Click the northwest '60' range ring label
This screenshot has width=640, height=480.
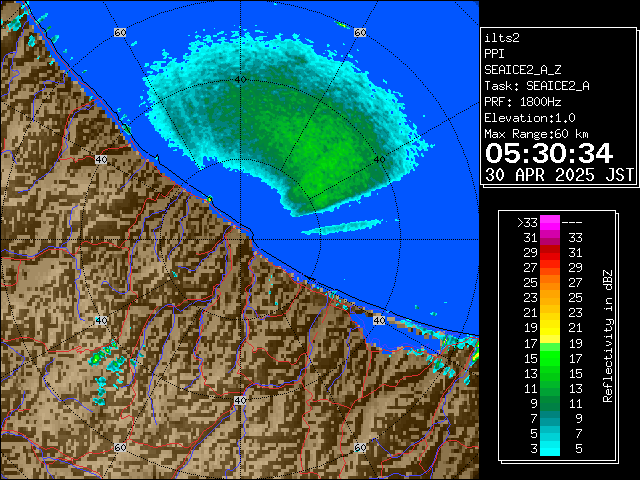120,32
